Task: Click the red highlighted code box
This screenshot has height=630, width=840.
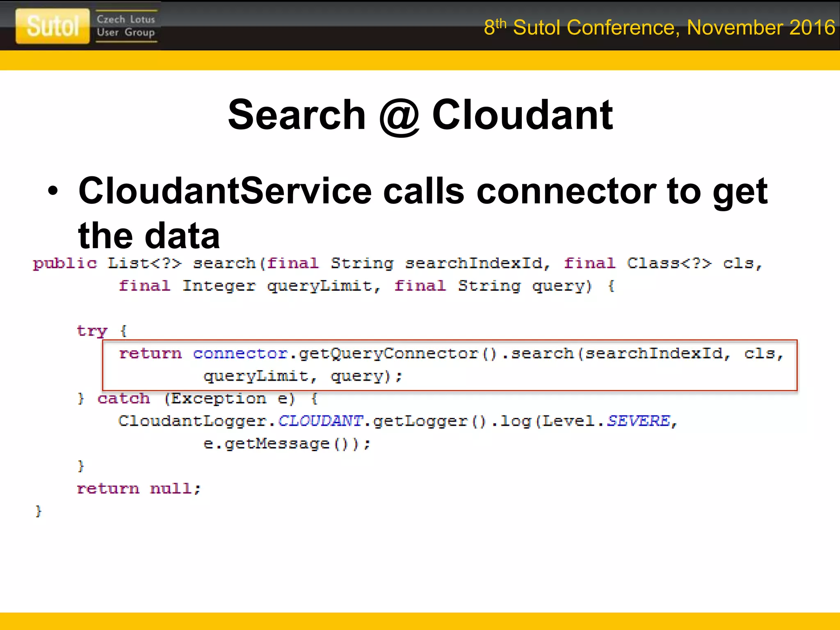Action: pyautogui.click(x=449, y=365)
